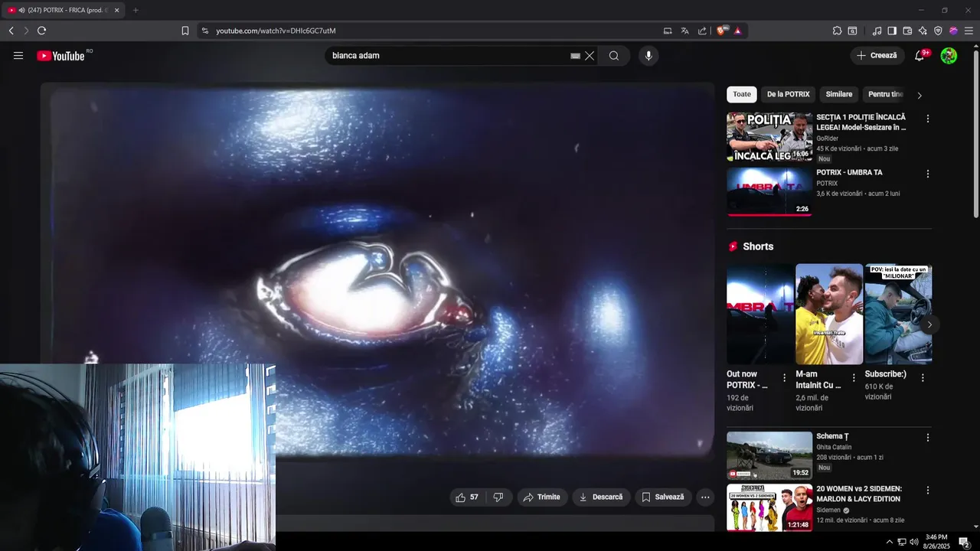
Task: Go to the YouTube home logo
Action: pos(61,56)
